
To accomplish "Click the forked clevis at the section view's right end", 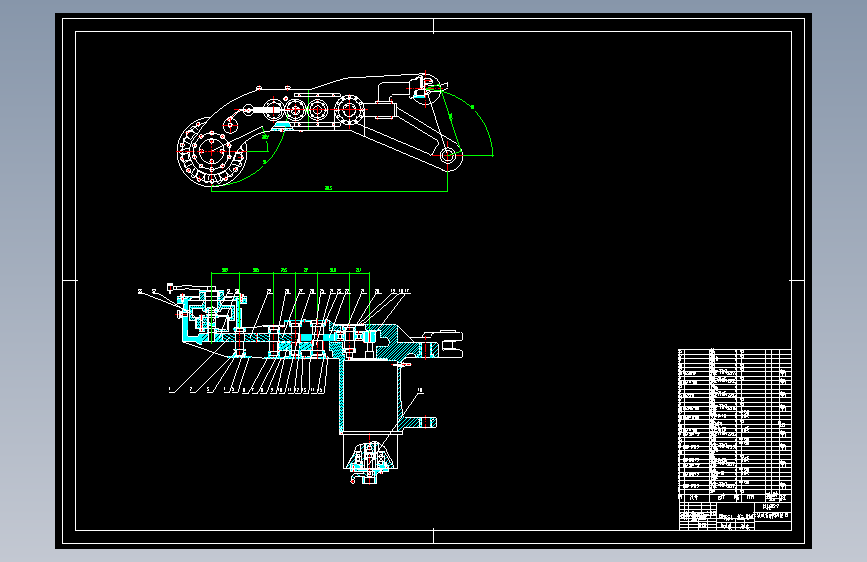I will (x=443, y=344).
